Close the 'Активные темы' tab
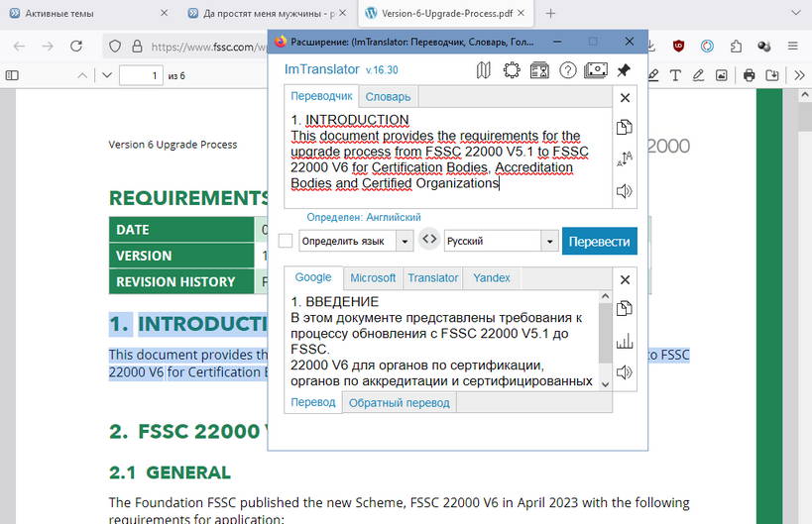The height and width of the screenshot is (524, 812). [x=165, y=13]
